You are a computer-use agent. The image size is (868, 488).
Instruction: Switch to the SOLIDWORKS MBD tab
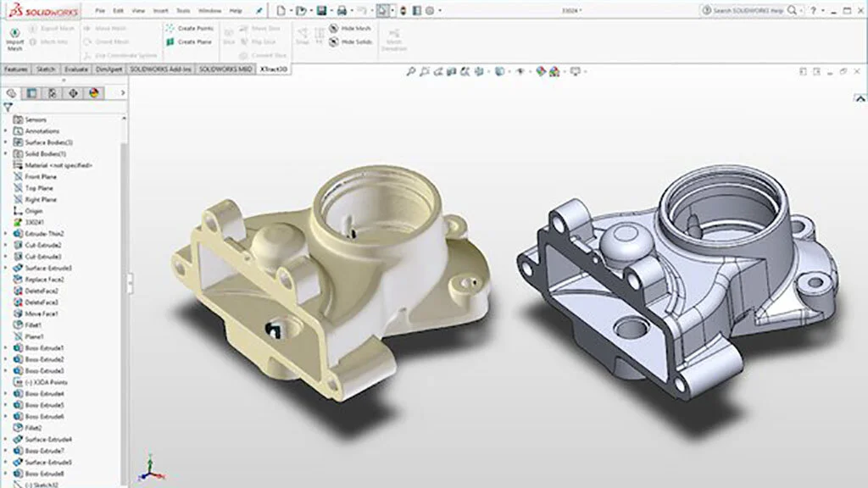pos(225,69)
